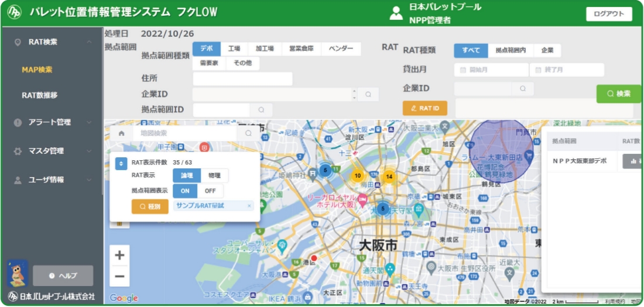Screen dimensions: 644x307
Task: Select すべて RAT type
Action: pos(471,50)
